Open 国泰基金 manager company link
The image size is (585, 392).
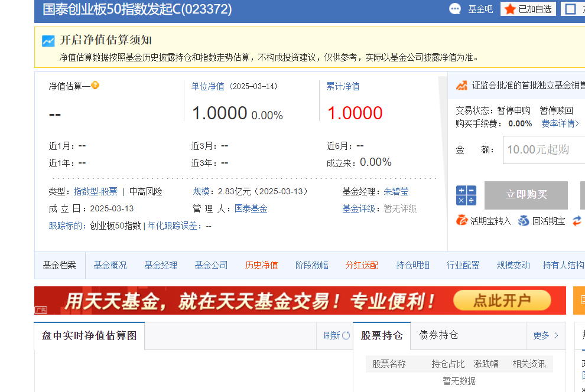point(251,208)
